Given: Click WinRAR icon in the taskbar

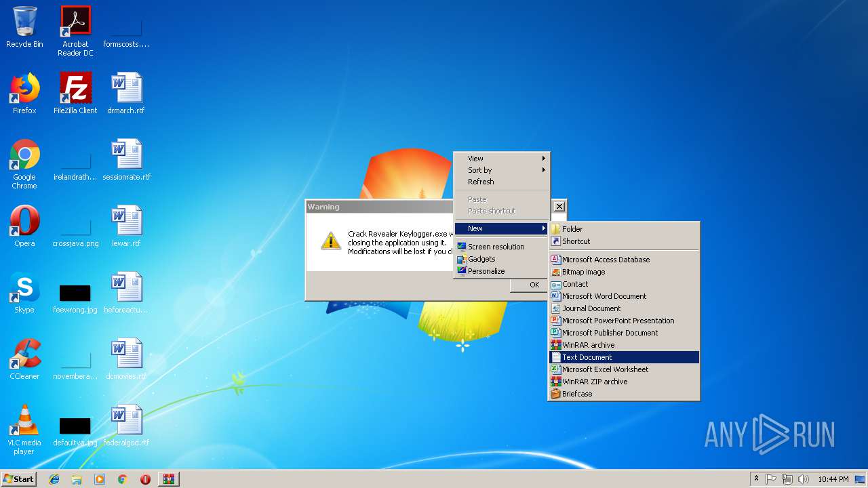Looking at the screenshot, I should (x=169, y=479).
